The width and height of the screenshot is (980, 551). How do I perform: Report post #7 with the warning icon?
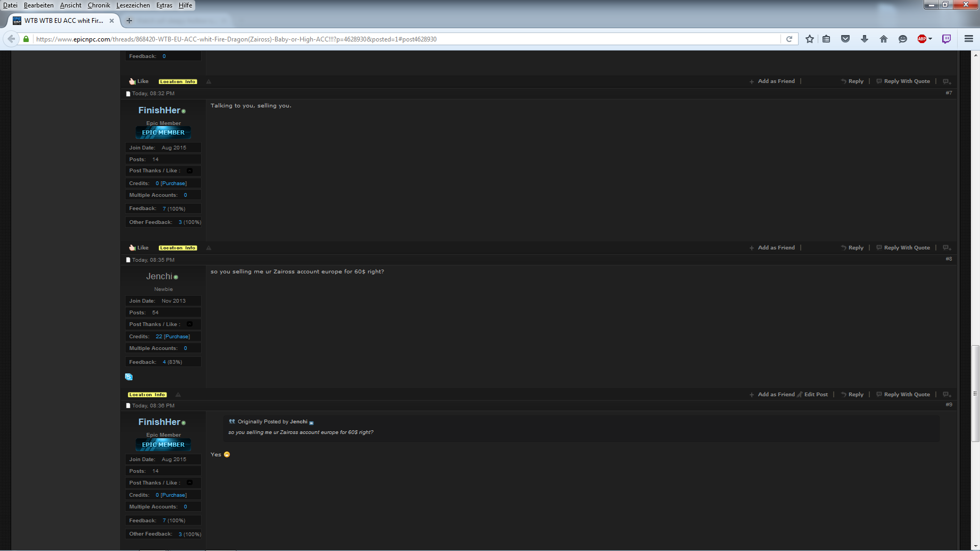[x=209, y=248]
